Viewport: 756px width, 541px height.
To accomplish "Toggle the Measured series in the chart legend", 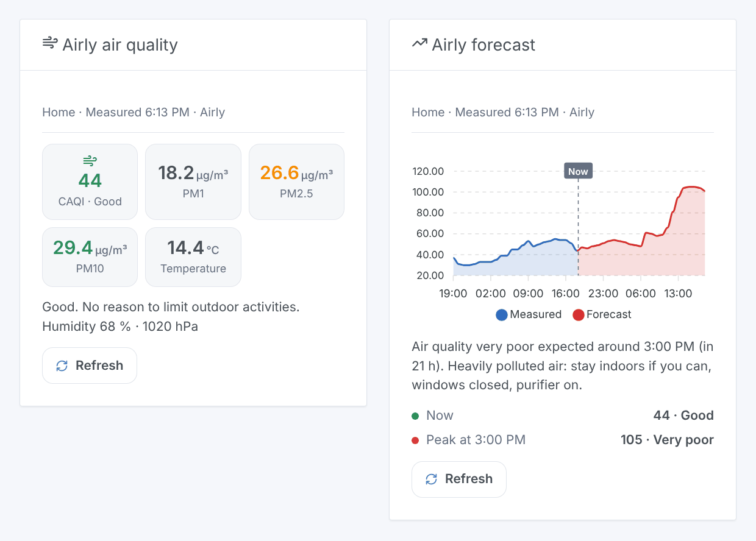I will pyautogui.click(x=529, y=314).
